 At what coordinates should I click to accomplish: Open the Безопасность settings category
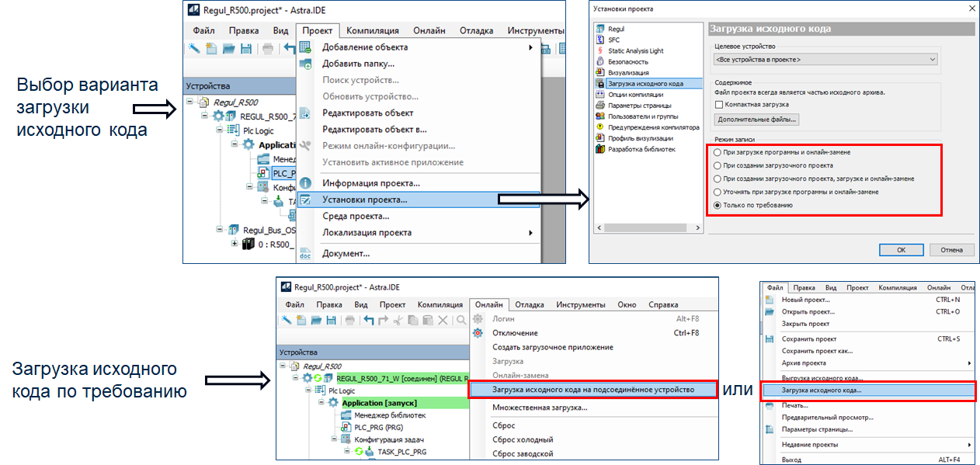click(x=627, y=61)
